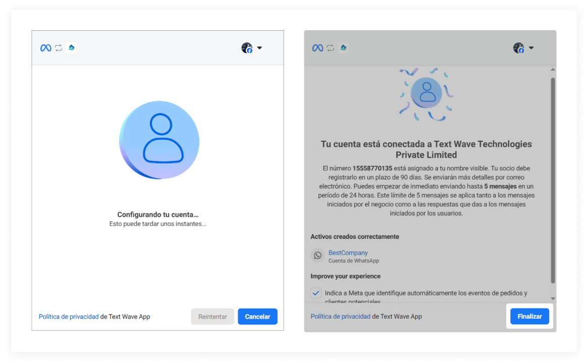The height and width of the screenshot is (364, 588).
Task: Click the Facebook profile avatar in right dialog
Action: (x=518, y=48)
